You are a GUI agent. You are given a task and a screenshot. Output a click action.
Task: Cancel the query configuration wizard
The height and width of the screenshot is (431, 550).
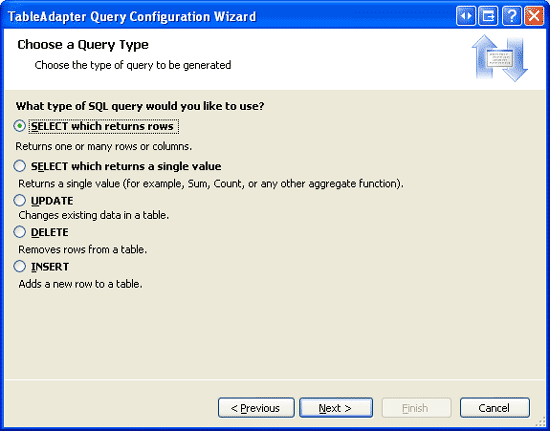click(x=495, y=408)
